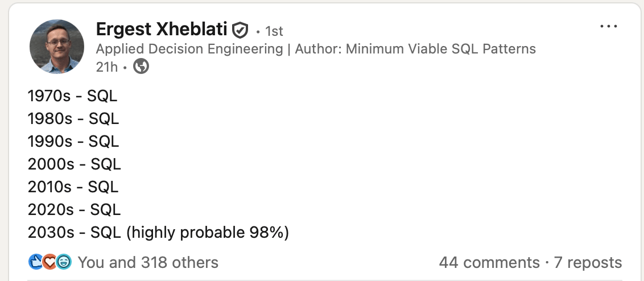
Task: Open Ergest Xheblati's profile photo
Action: pyautogui.click(x=56, y=47)
